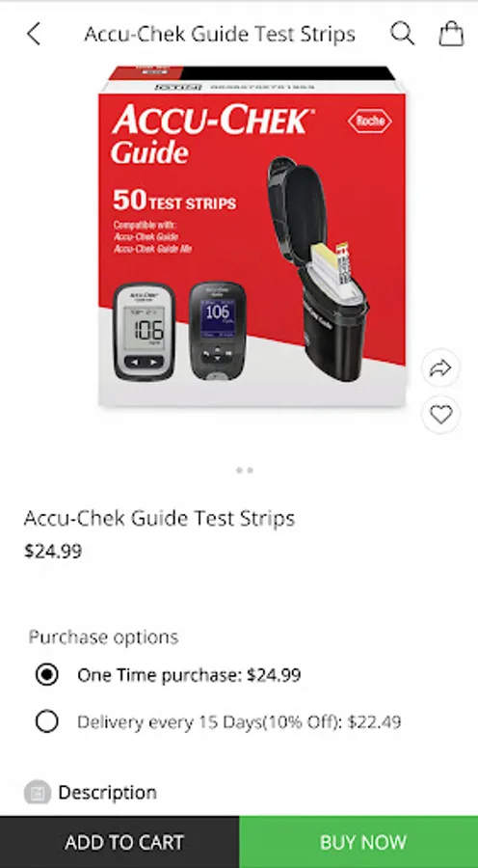Viewport: 478px width, 868px height.
Task: Expand the Description section label
Action: [x=107, y=793]
